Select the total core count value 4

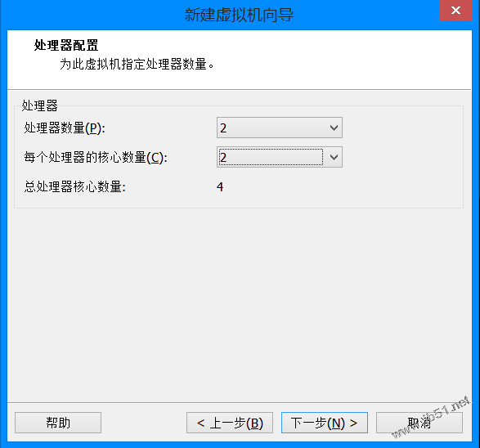(220, 186)
